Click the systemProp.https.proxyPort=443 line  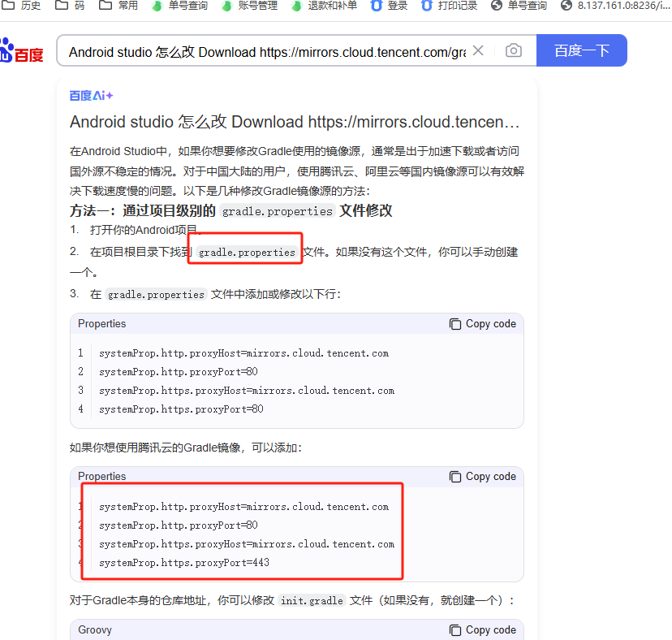tap(184, 563)
